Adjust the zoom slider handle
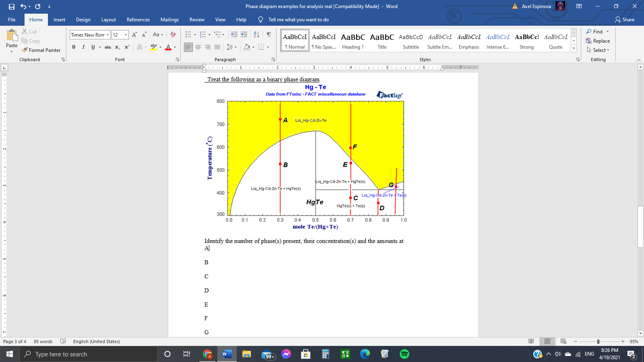The image size is (644, 362). tap(598, 341)
